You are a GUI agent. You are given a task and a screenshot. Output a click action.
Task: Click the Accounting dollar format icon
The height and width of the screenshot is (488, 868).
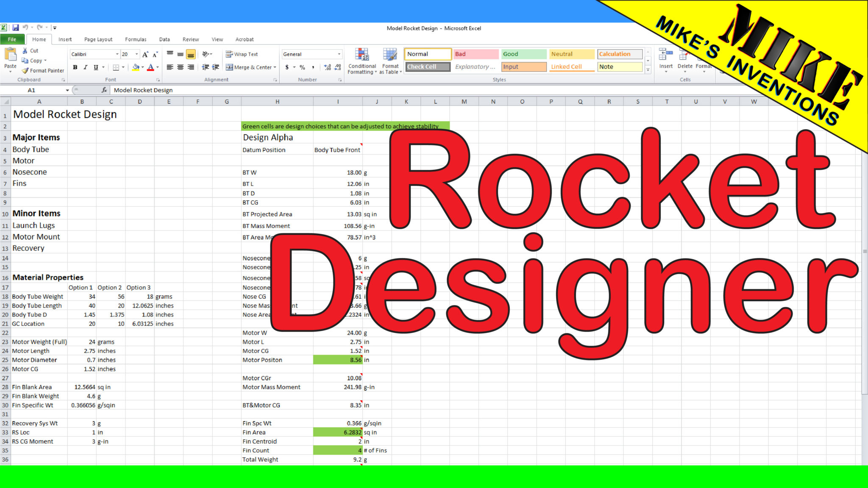287,67
